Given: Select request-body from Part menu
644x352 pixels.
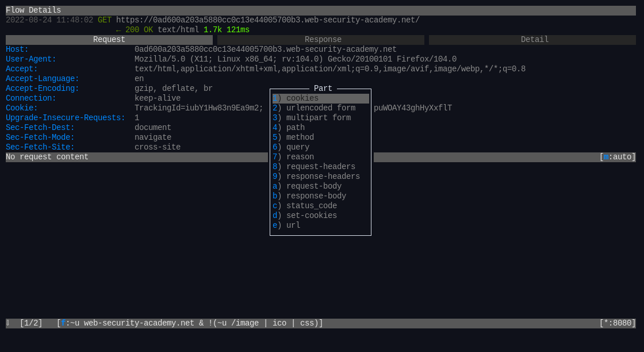Looking at the screenshot, I should point(313,186).
